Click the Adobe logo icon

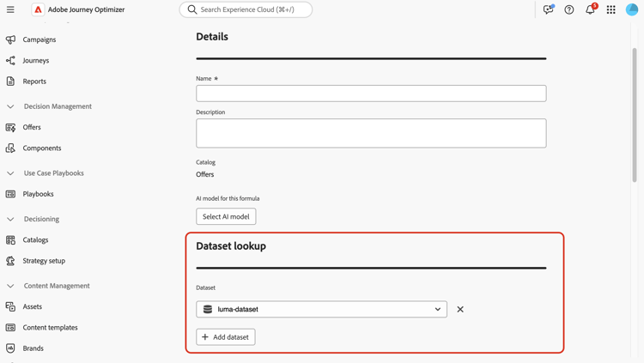coord(38,9)
